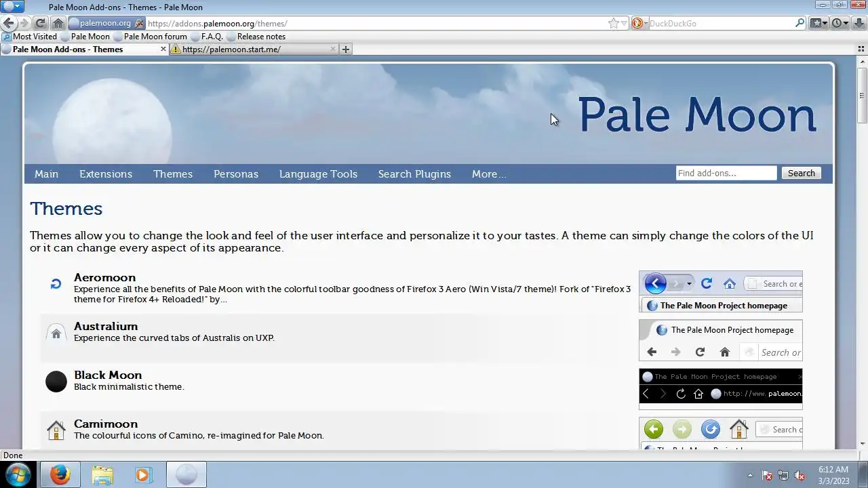Open the Camimoon theme title

(106, 424)
